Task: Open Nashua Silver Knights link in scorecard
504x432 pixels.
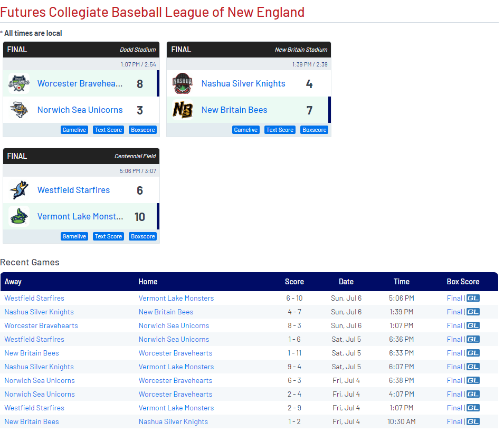Action: pos(243,83)
